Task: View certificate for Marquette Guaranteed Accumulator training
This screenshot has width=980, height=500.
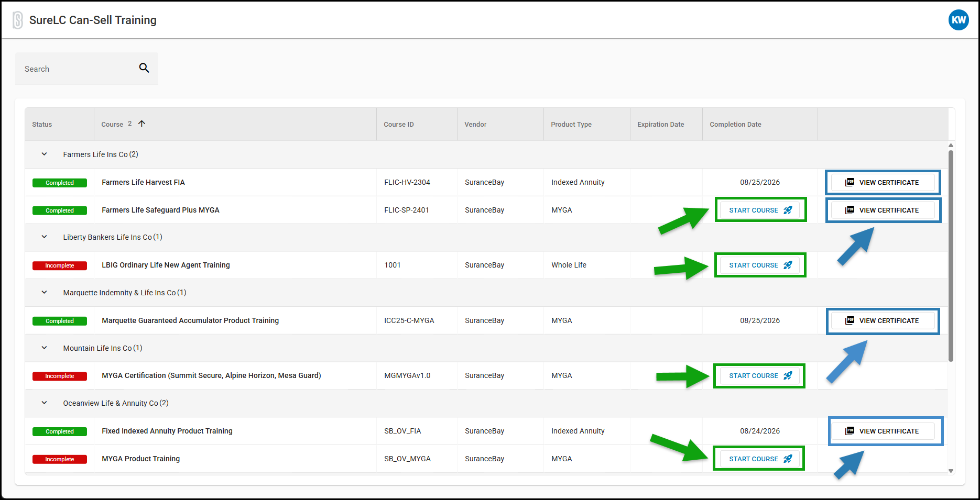Action: pyautogui.click(x=883, y=320)
